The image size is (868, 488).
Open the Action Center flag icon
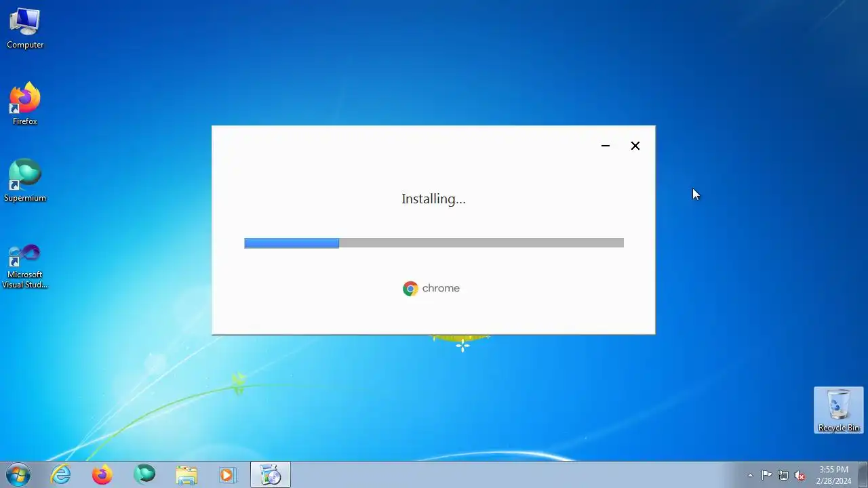pyautogui.click(x=766, y=475)
